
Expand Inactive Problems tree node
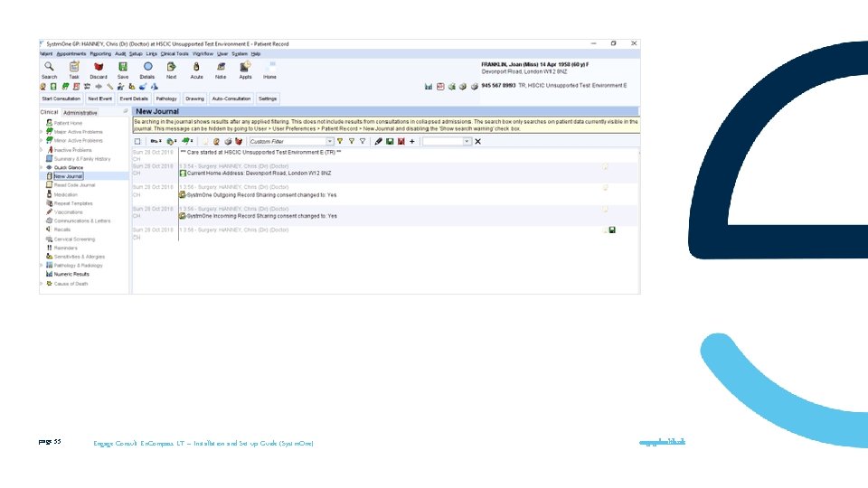(42, 150)
